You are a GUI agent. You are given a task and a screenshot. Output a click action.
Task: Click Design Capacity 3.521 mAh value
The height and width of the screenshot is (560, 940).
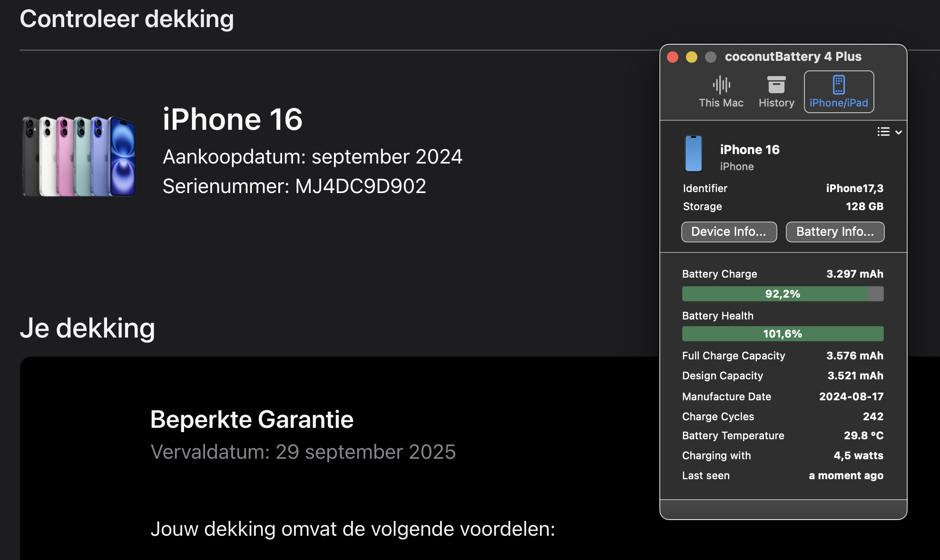[855, 376]
